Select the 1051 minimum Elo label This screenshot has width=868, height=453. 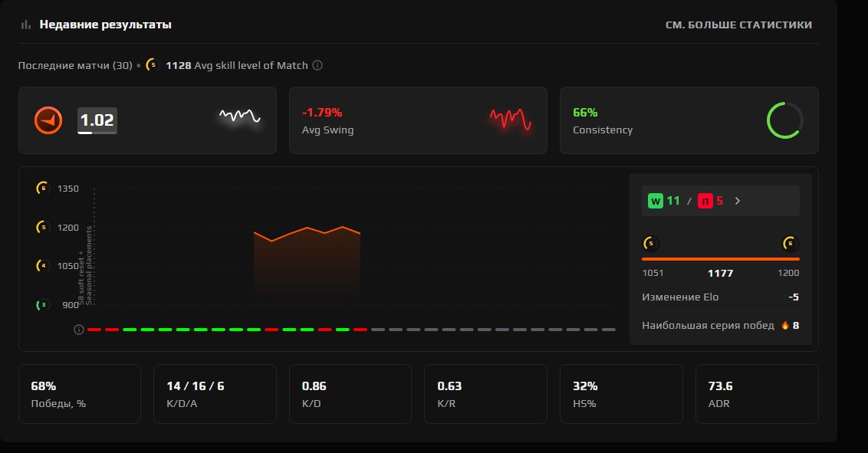tap(653, 273)
